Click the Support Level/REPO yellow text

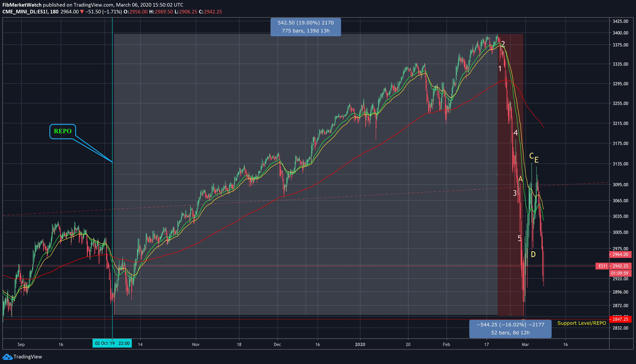[x=582, y=323]
